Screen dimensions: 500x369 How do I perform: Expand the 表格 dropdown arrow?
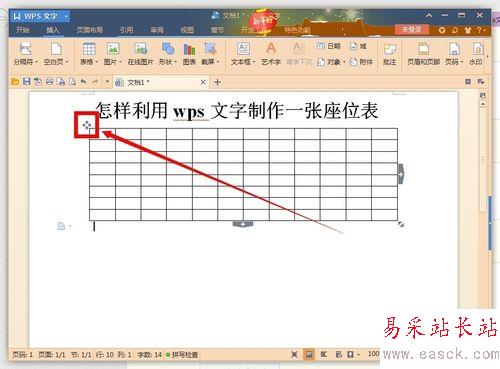[97, 62]
